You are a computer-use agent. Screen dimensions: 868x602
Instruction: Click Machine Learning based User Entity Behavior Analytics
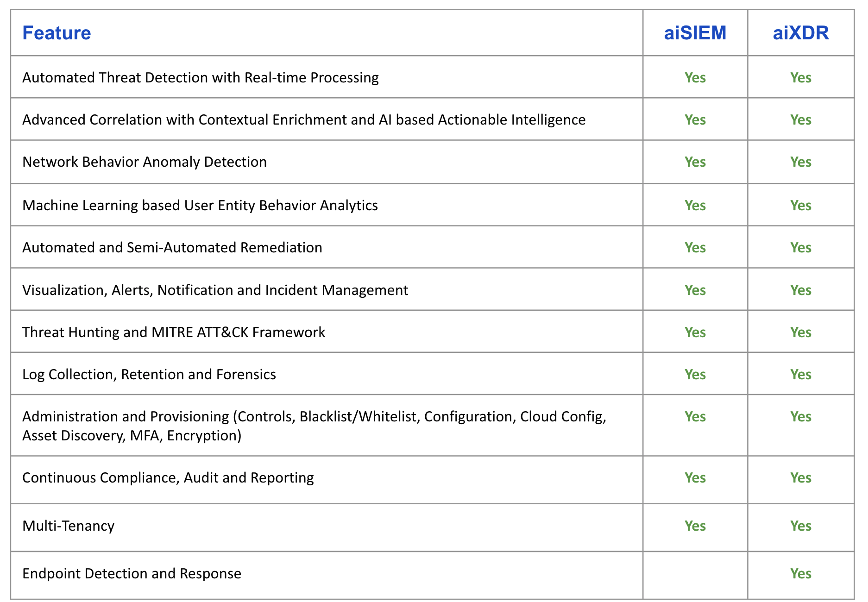[200, 205]
